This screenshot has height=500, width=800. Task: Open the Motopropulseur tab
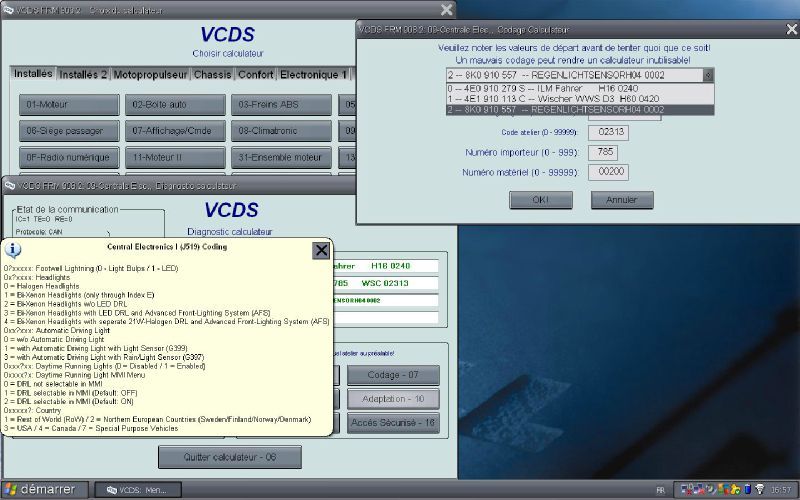150,74
